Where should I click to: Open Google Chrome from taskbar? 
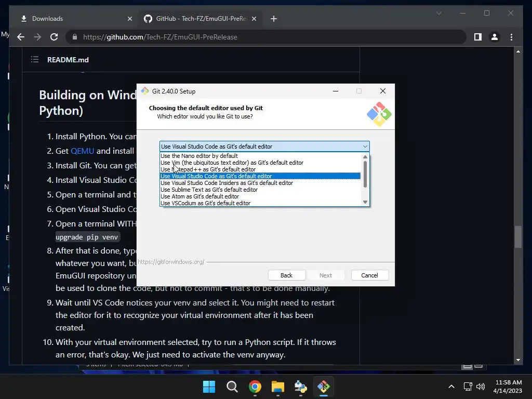pos(255,387)
